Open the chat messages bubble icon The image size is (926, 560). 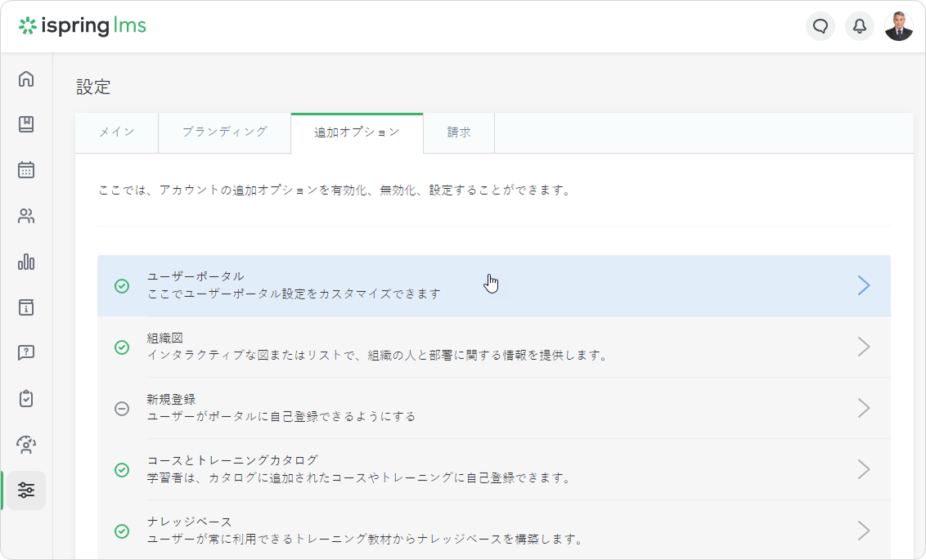[820, 26]
